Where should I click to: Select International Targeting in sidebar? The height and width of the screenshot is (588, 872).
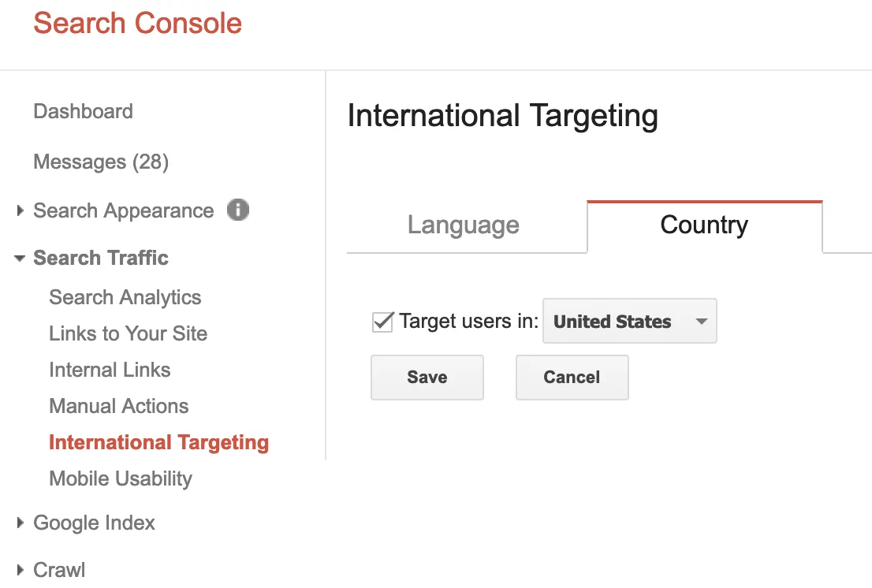click(158, 443)
